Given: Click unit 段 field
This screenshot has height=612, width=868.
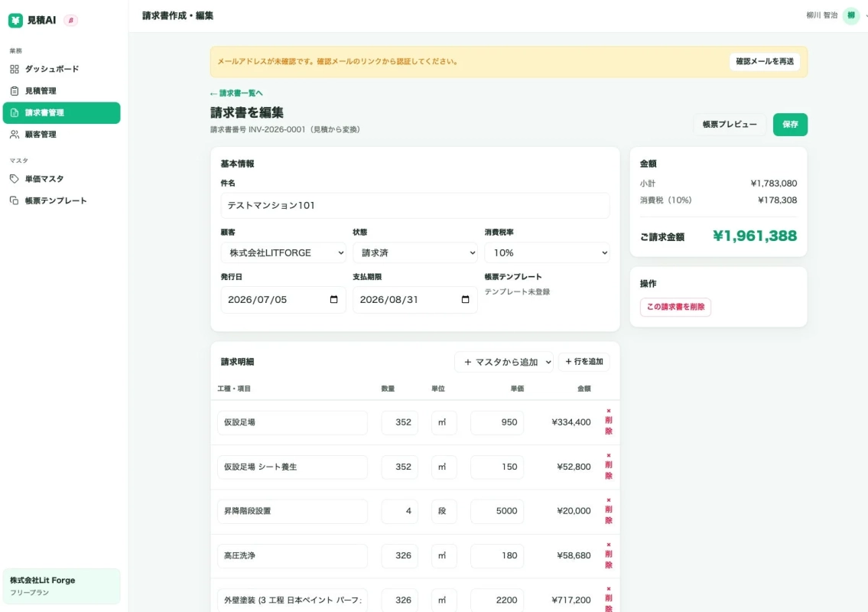Looking at the screenshot, I should [444, 511].
